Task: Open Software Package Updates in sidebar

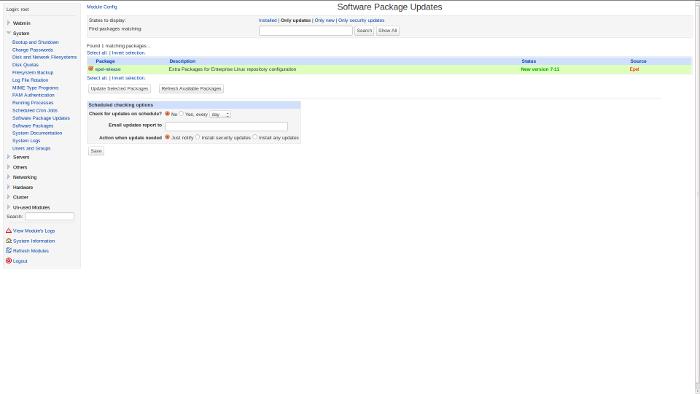Action: point(41,118)
